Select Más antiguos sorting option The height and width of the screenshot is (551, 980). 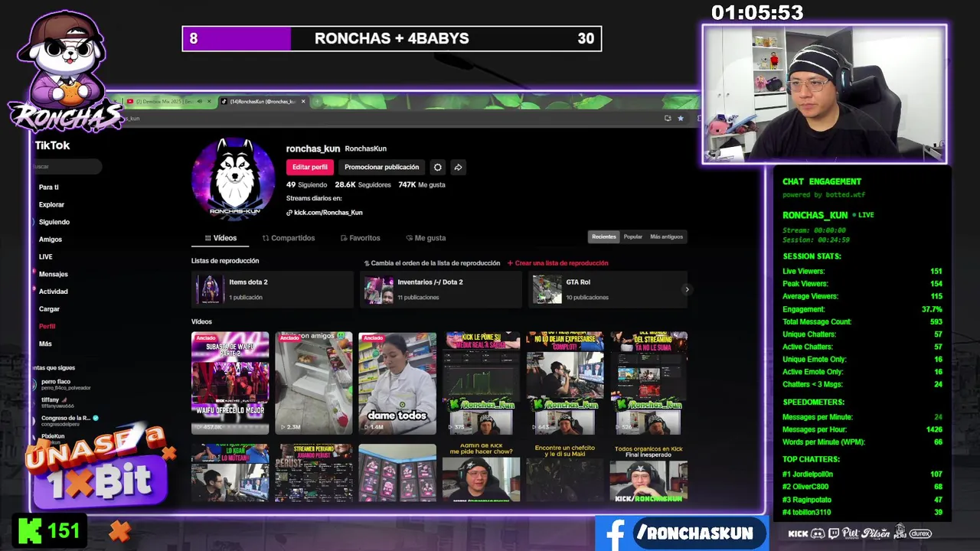(x=666, y=236)
